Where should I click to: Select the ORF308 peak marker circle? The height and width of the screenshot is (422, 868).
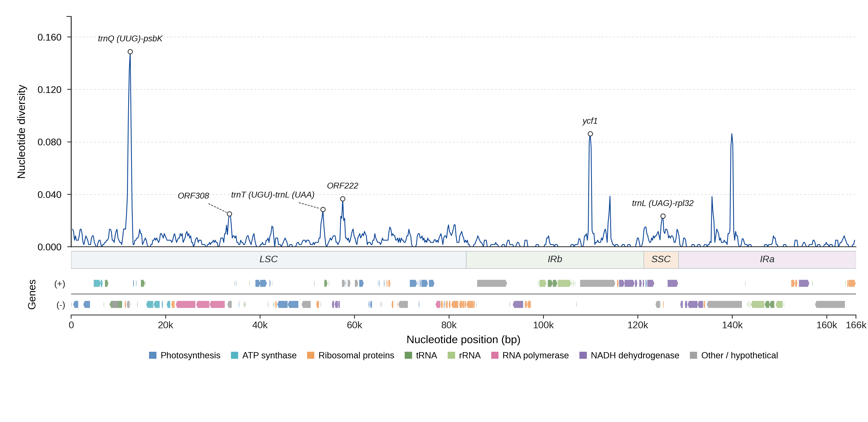(230, 214)
